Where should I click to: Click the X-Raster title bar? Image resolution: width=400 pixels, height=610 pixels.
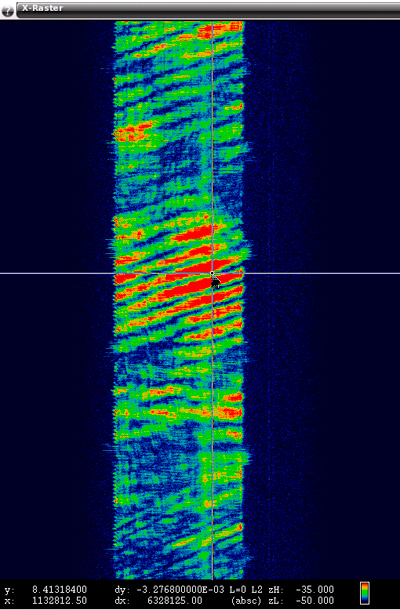click(208, 10)
